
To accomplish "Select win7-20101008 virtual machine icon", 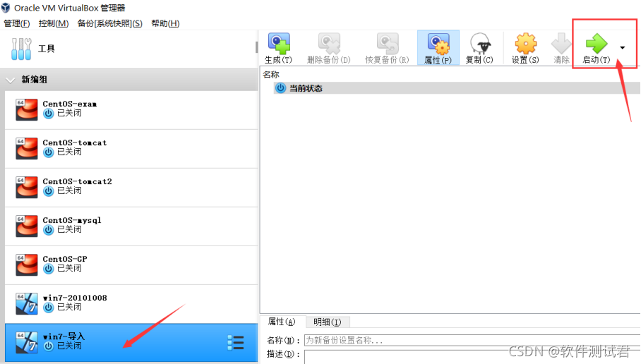I will pos(27,303).
